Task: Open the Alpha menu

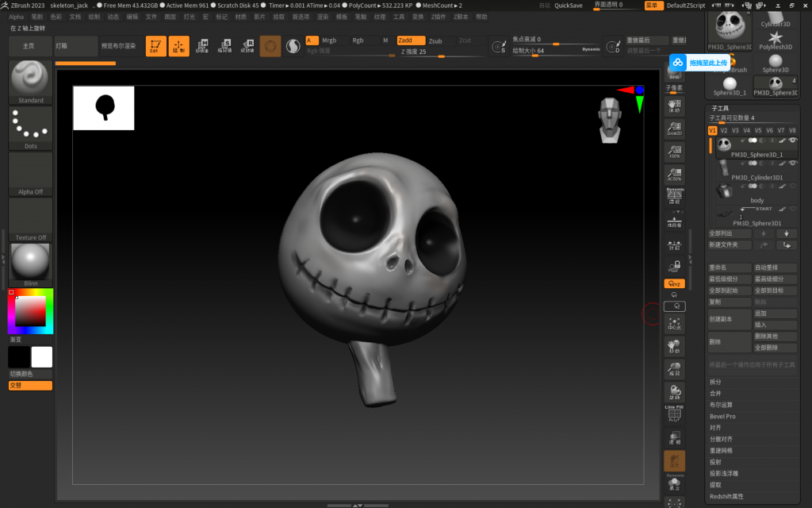Action: [16, 17]
